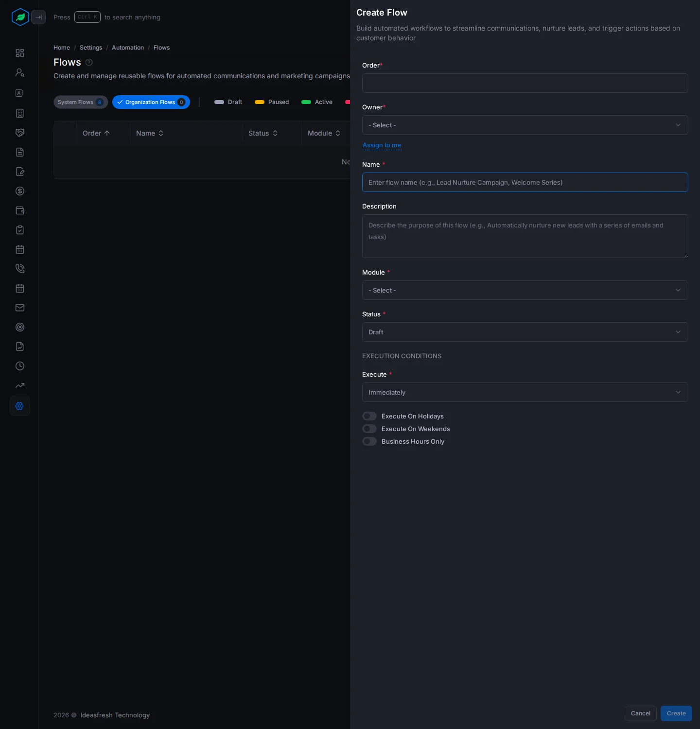
Task: Turn on Business Hours Only switch
Action: (x=369, y=441)
